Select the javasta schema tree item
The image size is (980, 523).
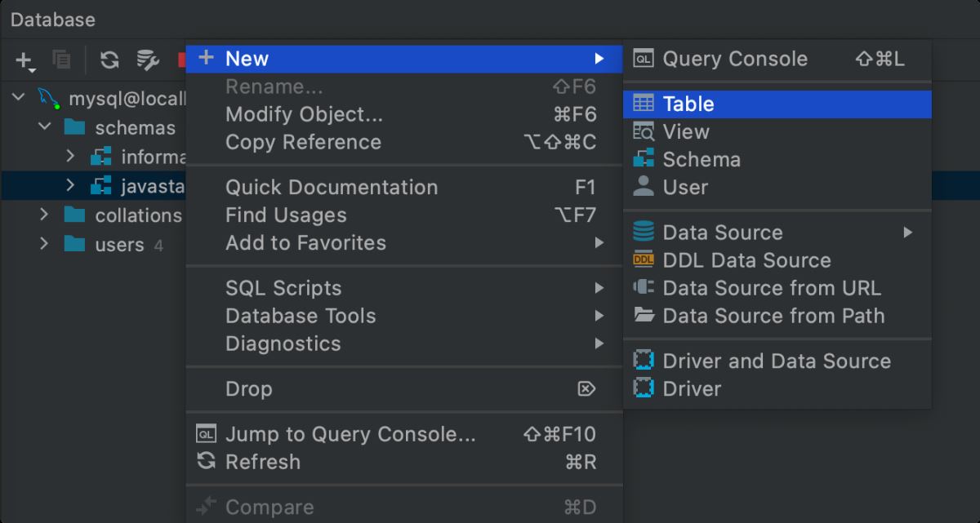(x=152, y=186)
